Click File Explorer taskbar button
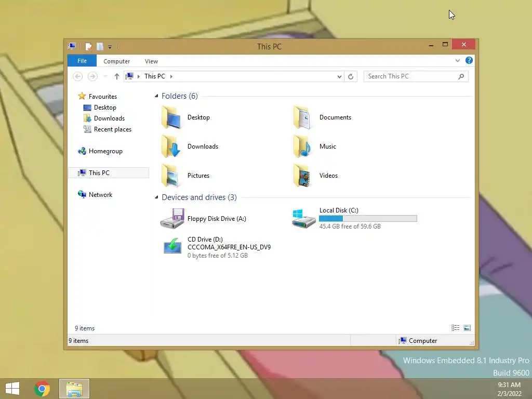532x399 pixels. click(74, 389)
